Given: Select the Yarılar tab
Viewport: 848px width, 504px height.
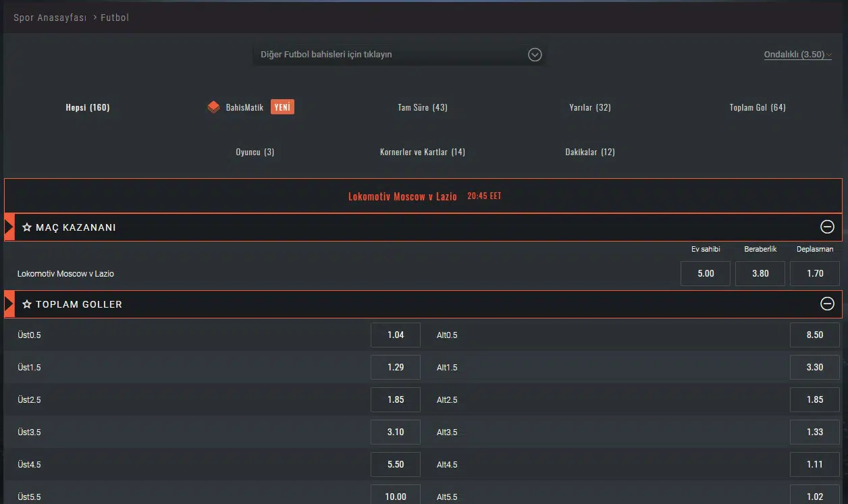Looking at the screenshot, I should click(x=590, y=107).
